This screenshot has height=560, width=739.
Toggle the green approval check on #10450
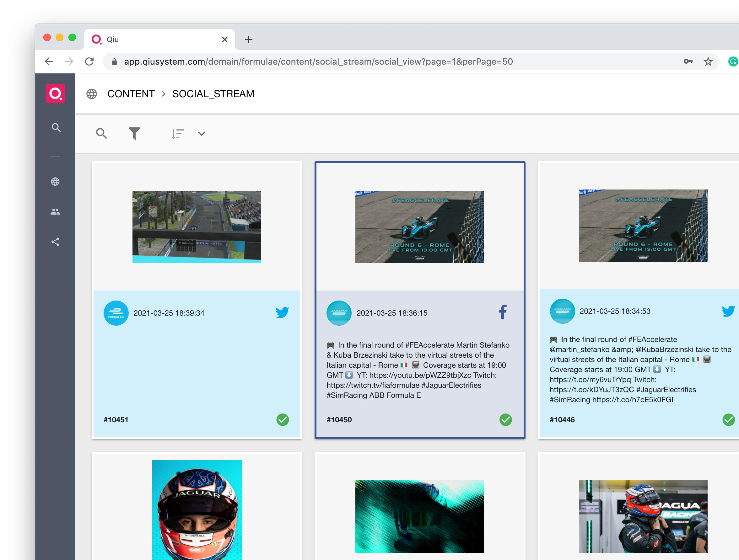point(505,419)
